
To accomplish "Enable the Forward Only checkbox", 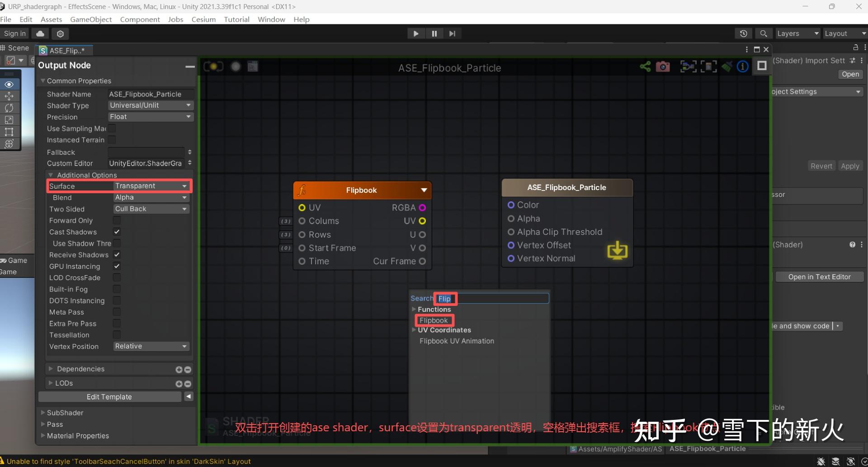I will pos(117,220).
